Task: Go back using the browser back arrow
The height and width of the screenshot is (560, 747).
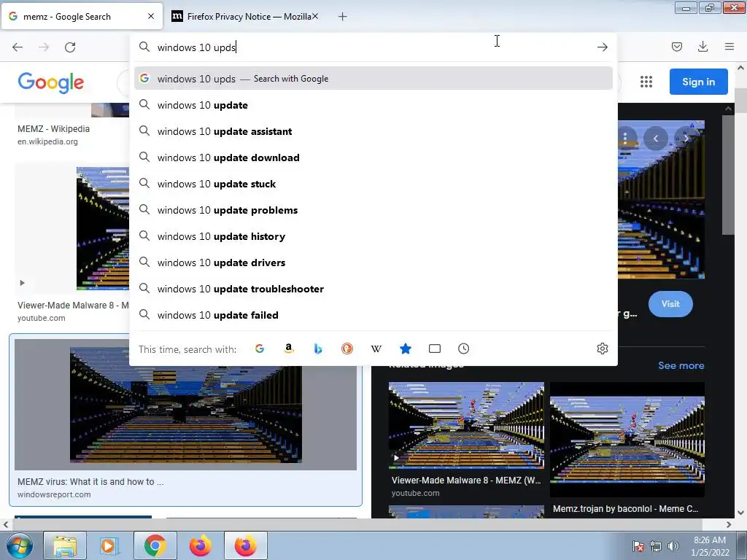Action: [18, 47]
